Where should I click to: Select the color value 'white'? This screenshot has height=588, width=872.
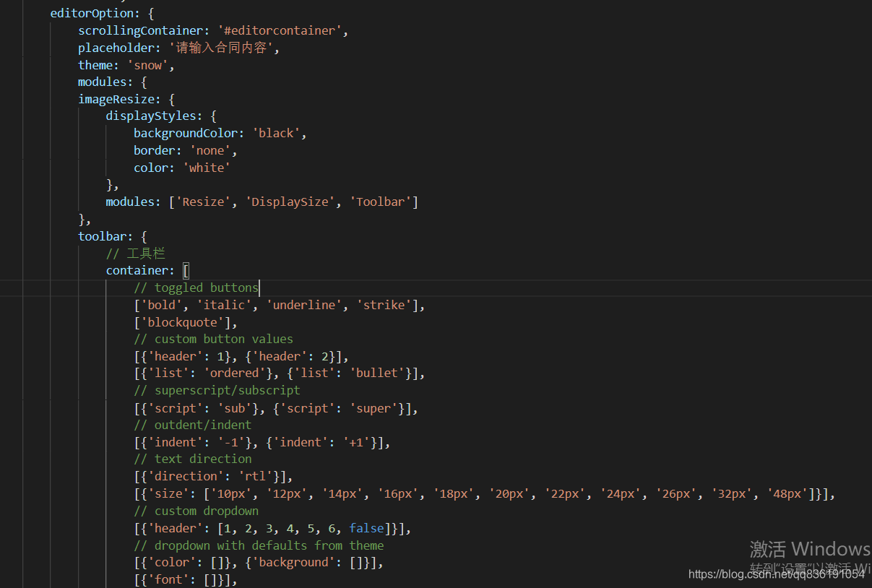point(207,167)
